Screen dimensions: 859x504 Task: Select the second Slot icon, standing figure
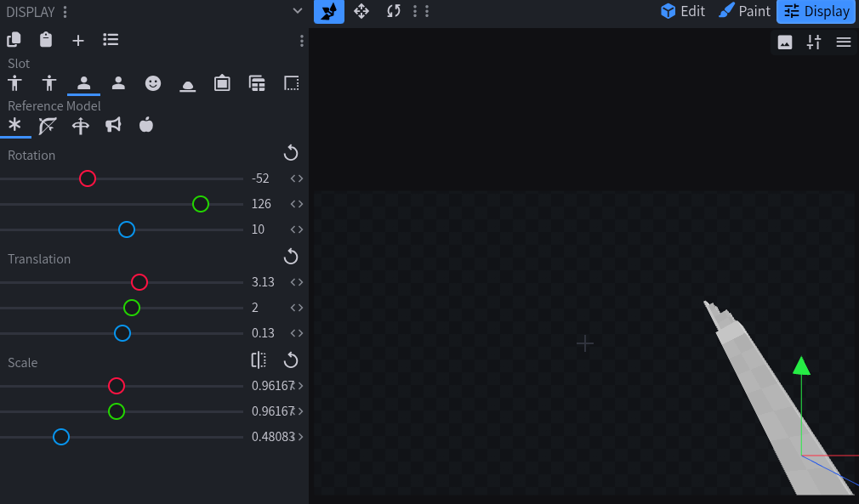(49, 83)
